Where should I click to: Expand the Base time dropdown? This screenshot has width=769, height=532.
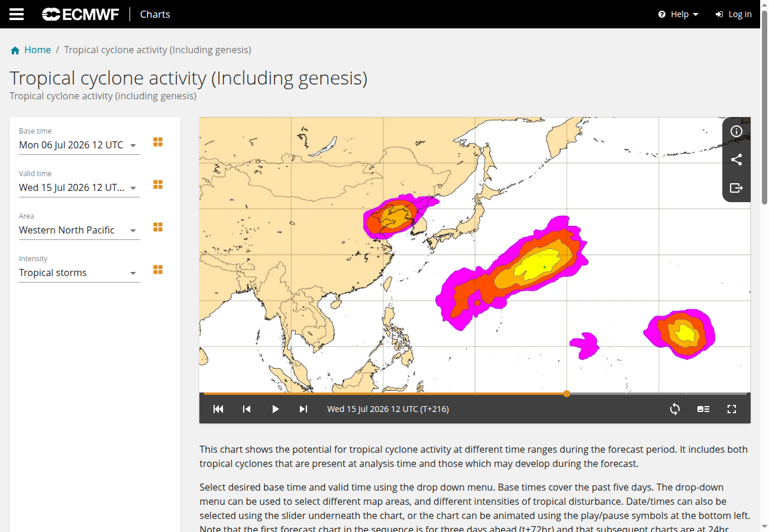pyautogui.click(x=79, y=145)
